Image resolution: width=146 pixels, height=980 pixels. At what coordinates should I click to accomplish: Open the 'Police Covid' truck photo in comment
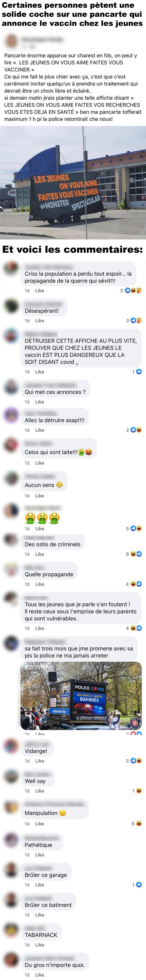click(x=81, y=696)
